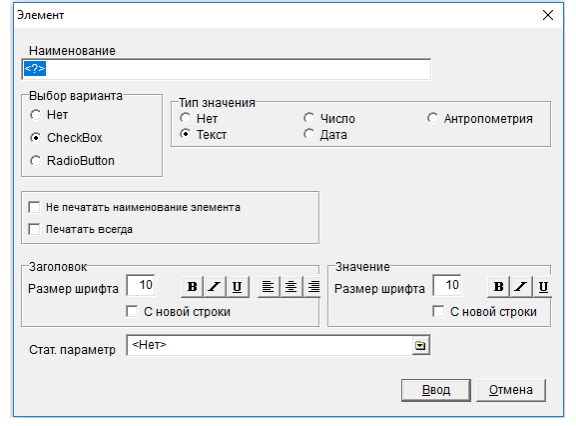Image resolution: width=576 pixels, height=426 pixels.
Task: Focus the Наименование text field
Action: (x=226, y=69)
